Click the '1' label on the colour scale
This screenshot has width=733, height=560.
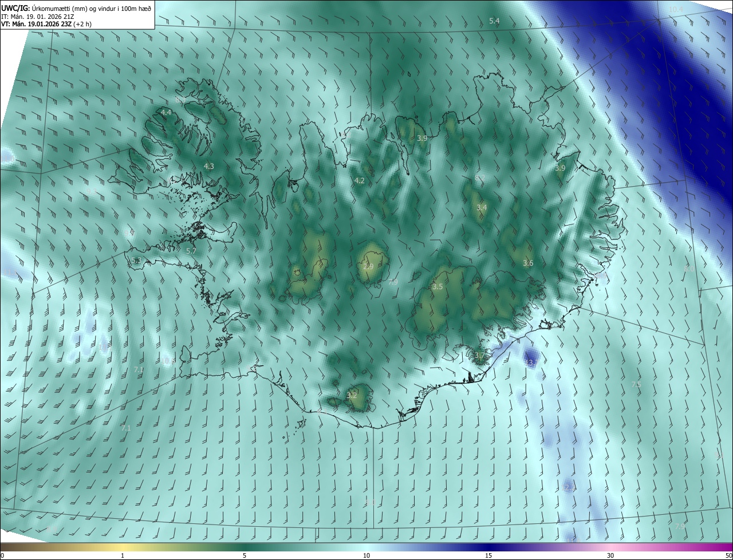pos(123,555)
